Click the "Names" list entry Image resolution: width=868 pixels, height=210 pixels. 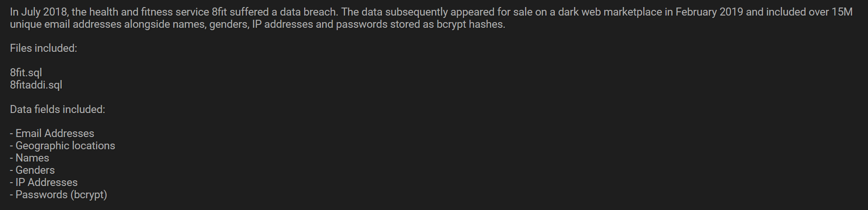coord(32,158)
